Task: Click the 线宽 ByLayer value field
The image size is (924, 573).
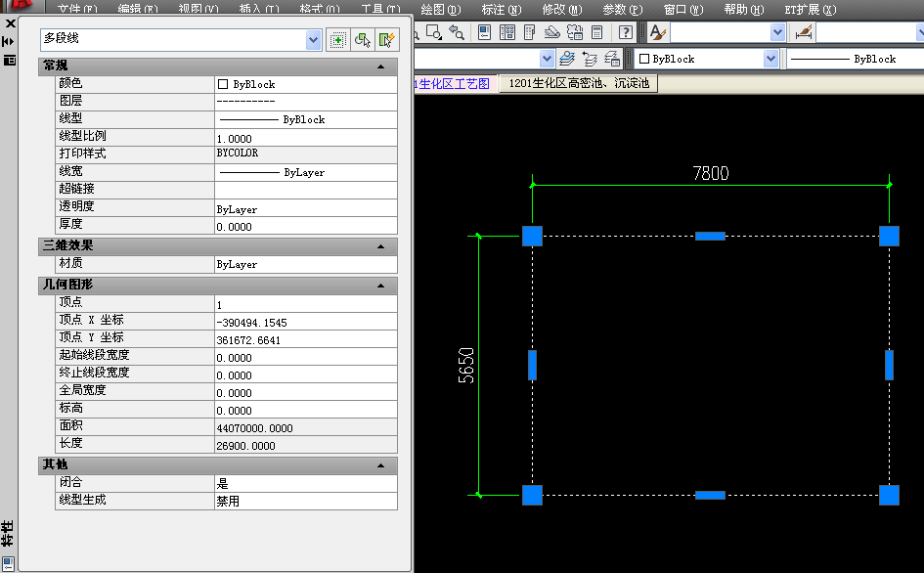Action: (306, 173)
